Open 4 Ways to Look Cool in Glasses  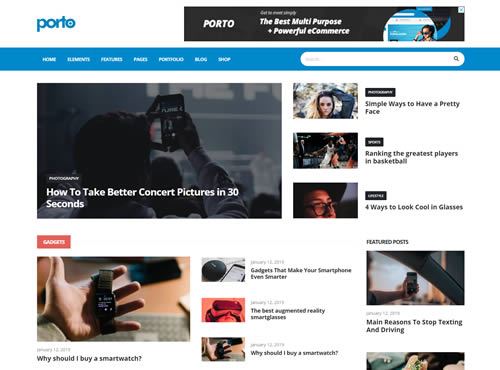pyautogui.click(x=414, y=207)
